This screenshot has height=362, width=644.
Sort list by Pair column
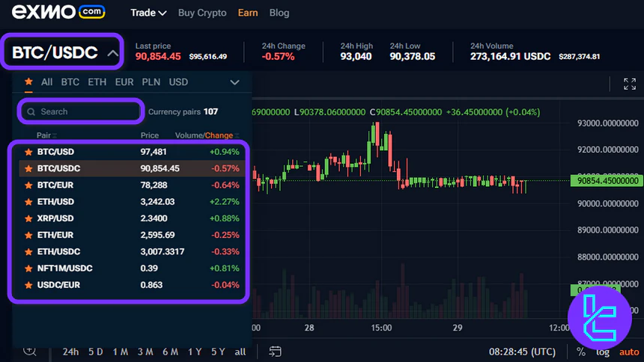pyautogui.click(x=46, y=135)
